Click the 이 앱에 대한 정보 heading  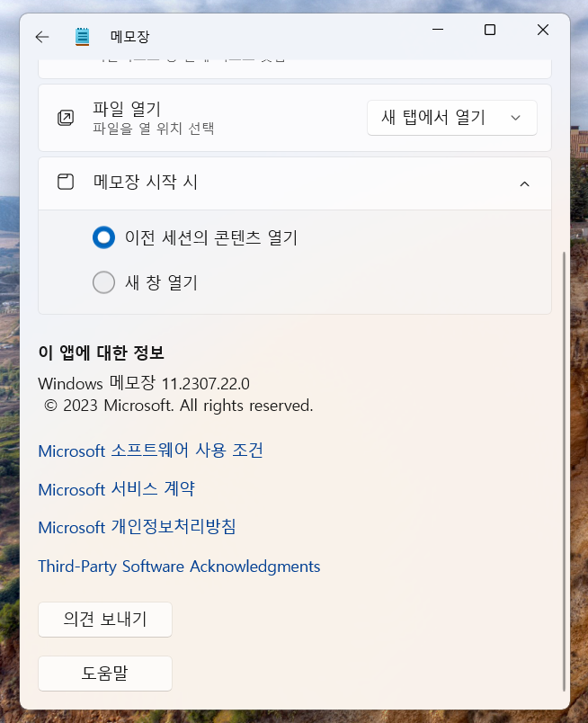pos(101,353)
